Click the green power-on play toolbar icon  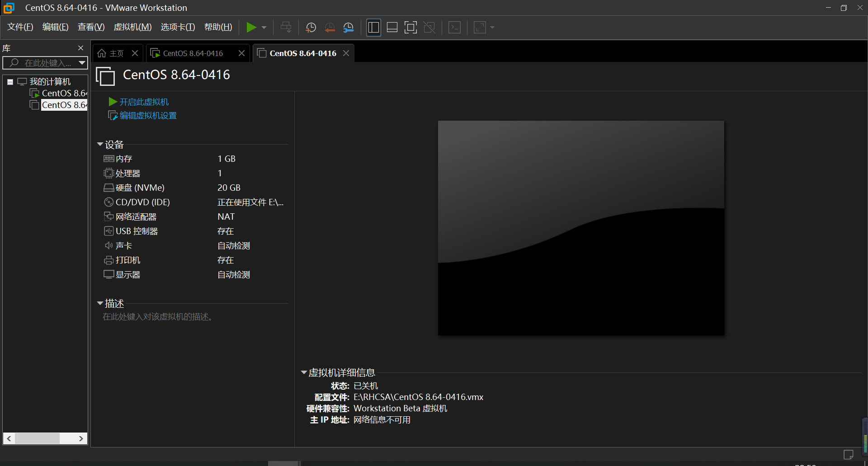(x=251, y=28)
